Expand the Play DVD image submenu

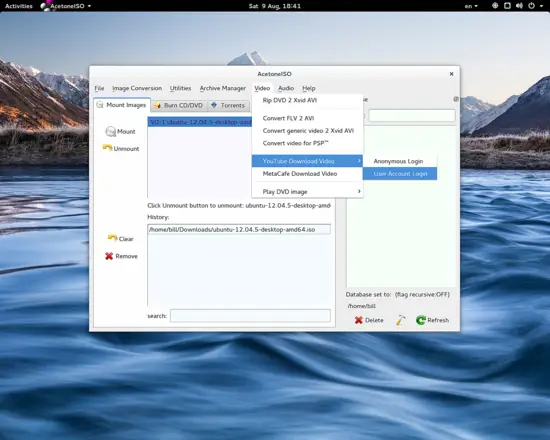click(307, 192)
